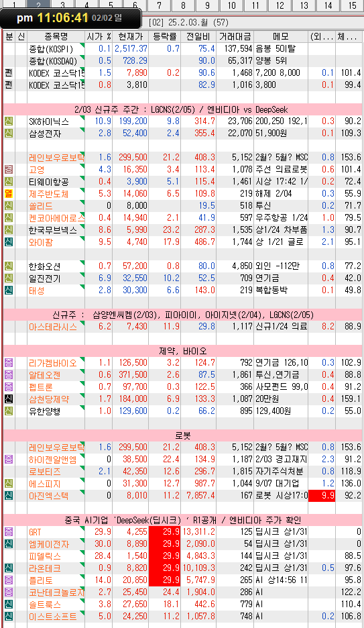Click the yellow 열 badge beside 제주반도체
364x628 pixels.
[x=9, y=193]
